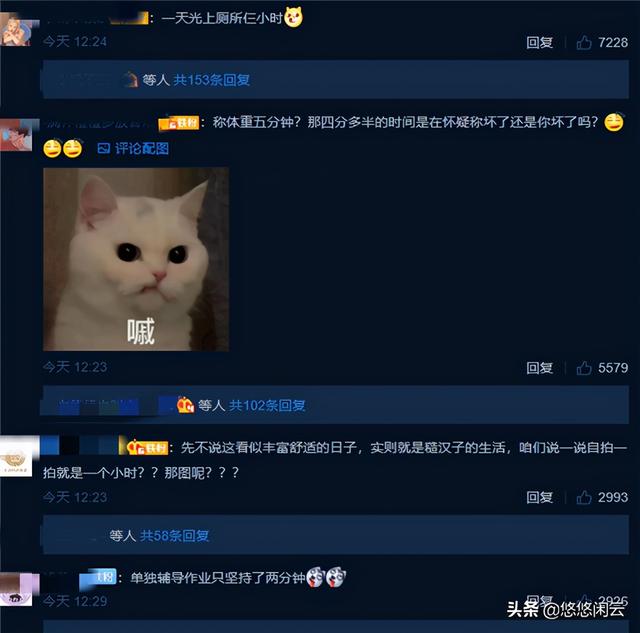The height and width of the screenshot is (633, 640).
Task: Click 回复 beside the 5579 likes
Action: [x=540, y=368]
